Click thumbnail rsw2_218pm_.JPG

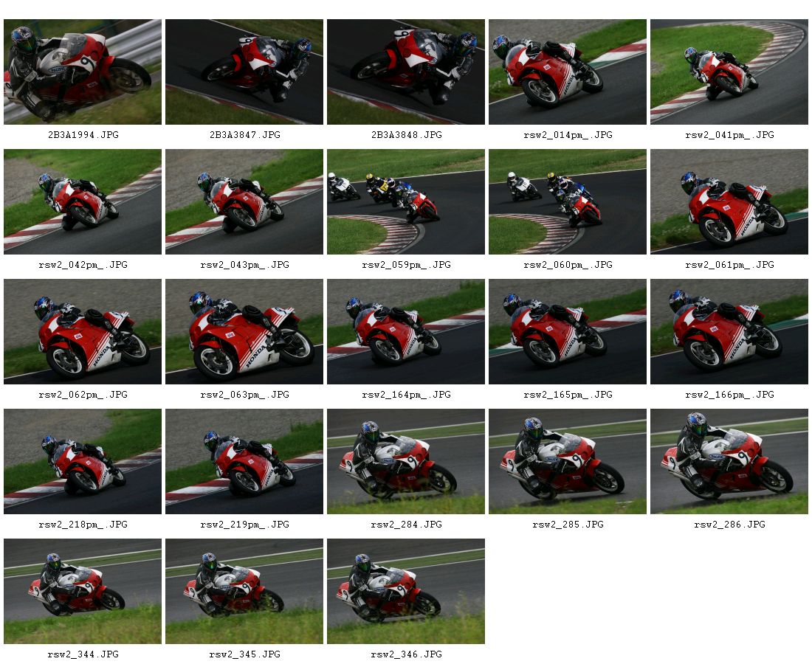pos(83,462)
